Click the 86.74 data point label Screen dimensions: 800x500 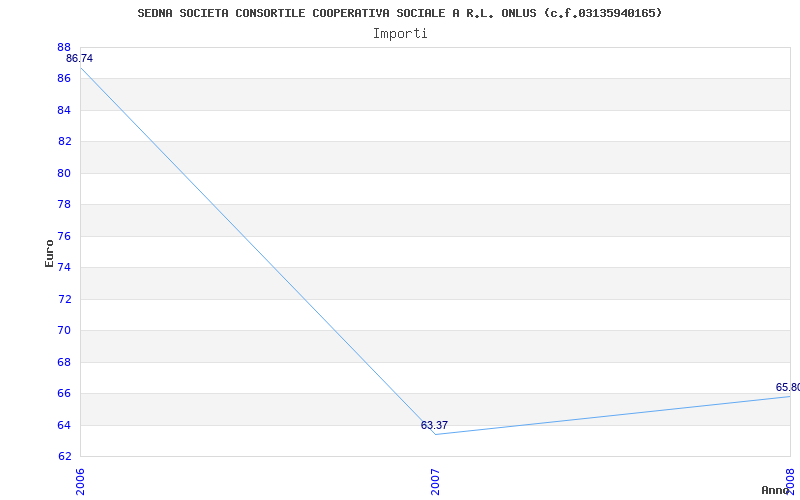(79, 58)
